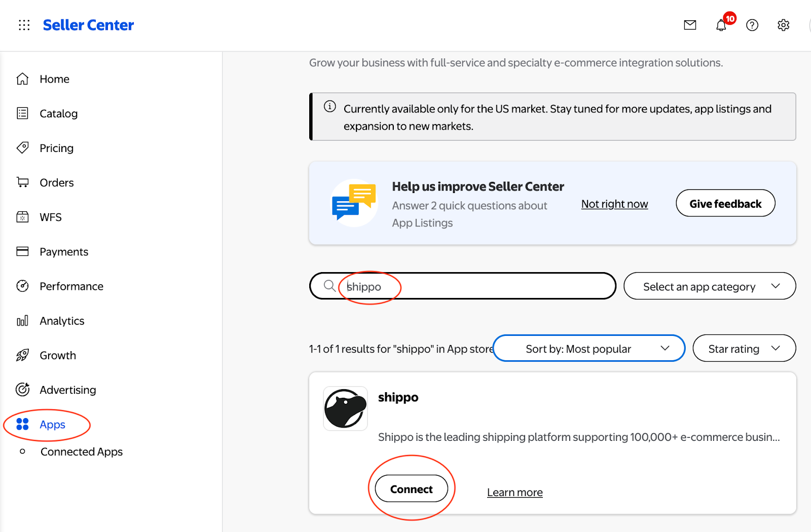The image size is (811, 532).
Task: Click into the app search field
Action: [x=463, y=286]
